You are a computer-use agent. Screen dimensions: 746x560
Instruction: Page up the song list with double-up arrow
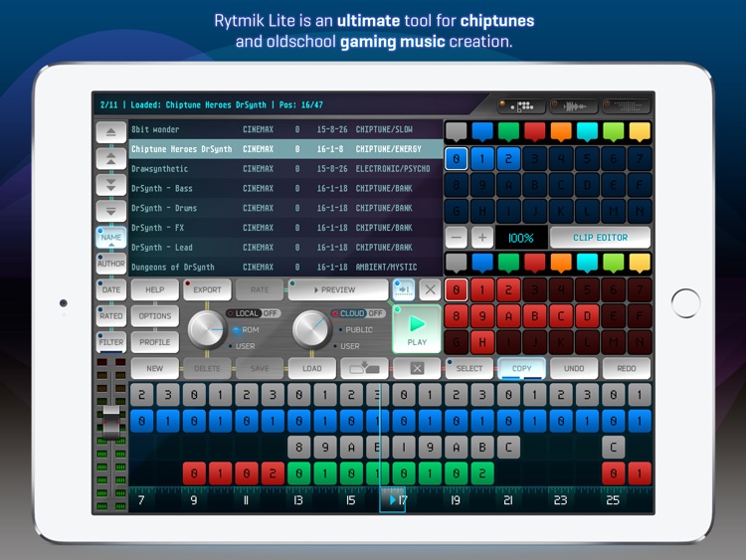pos(110,158)
